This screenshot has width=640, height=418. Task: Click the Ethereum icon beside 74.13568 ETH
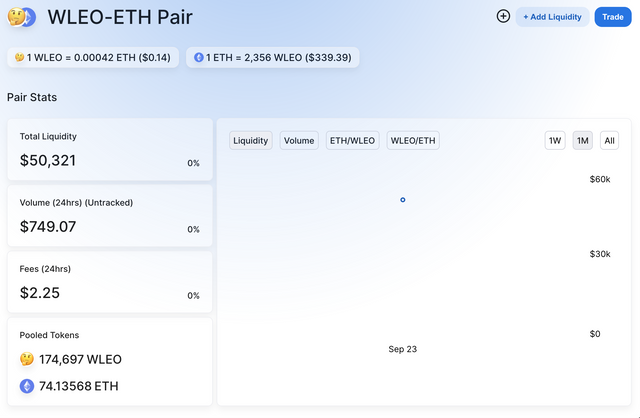[27, 386]
